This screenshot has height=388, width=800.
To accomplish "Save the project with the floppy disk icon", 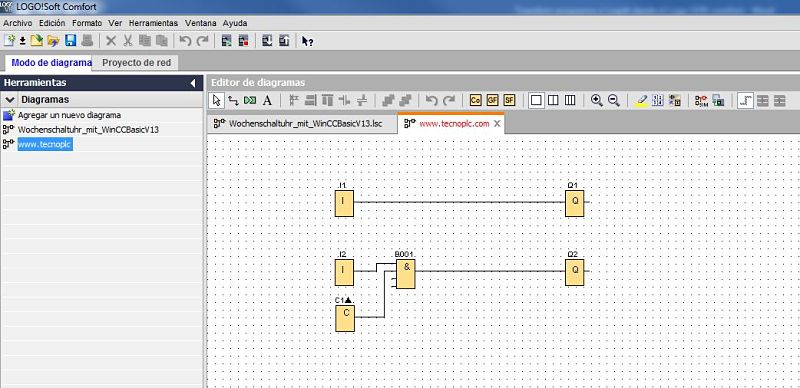I will (x=70, y=41).
